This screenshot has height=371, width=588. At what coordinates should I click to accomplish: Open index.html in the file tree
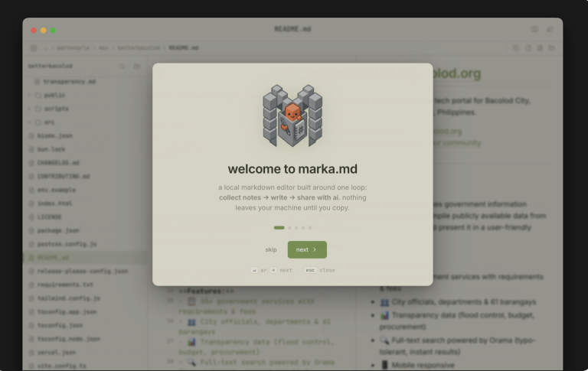click(55, 203)
